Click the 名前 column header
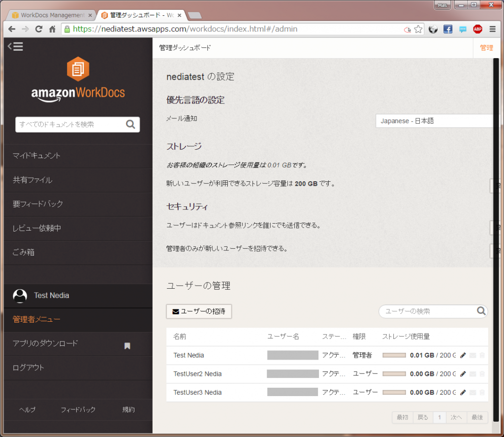 coord(180,336)
